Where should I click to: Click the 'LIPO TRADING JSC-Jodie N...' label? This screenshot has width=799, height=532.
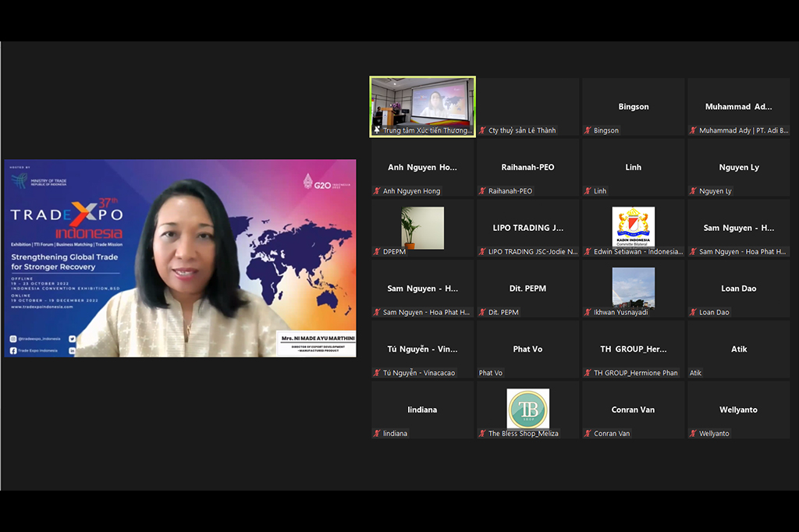[x=533, y=252]
